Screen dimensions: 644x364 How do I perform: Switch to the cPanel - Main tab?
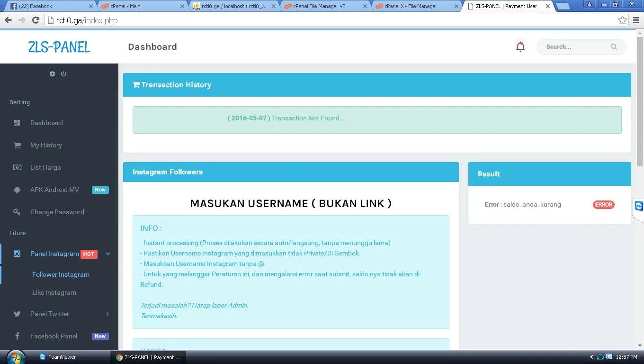[x=142, y=6]
